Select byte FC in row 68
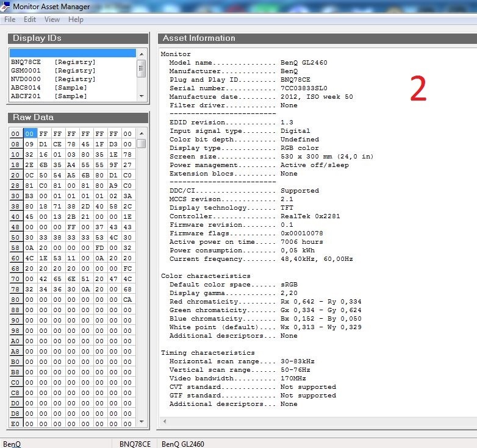Screen dimensions: 477x448 [127, 268]
